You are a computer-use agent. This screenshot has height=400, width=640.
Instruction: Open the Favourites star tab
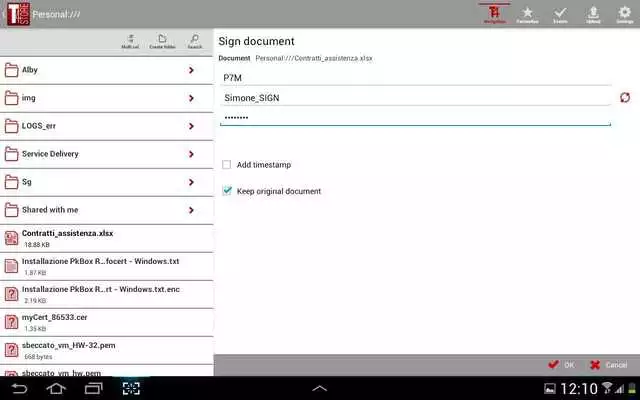pyautogui.click(x=526, y=14)
